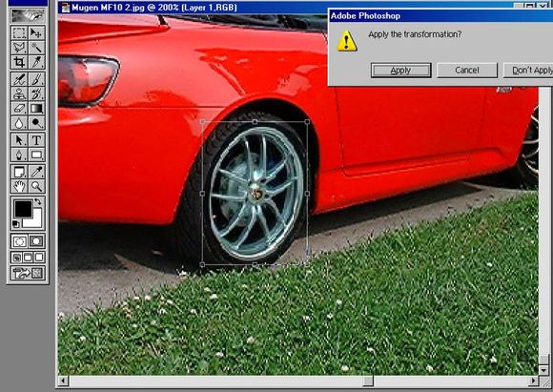Viewport: 553px width, 392px height.
Task: Reset to default black and white colors
Action: (x=16, y=224)
